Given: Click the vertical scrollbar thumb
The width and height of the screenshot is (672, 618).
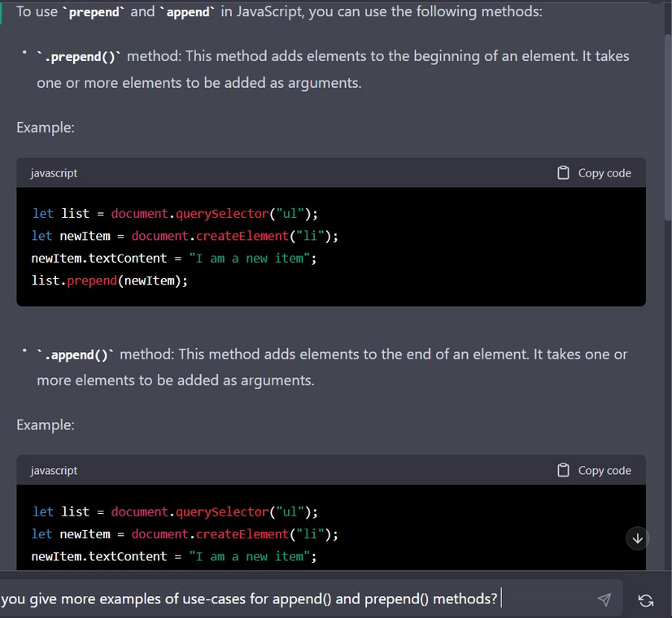Looking at the screenshot, I should (668, 126).
